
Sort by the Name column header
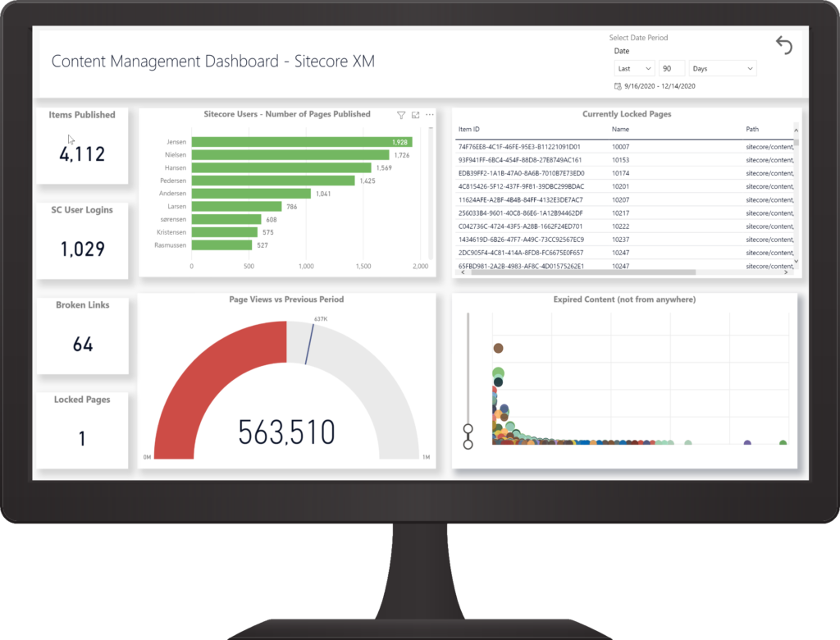pyautogui.click(x=620, y=129)
